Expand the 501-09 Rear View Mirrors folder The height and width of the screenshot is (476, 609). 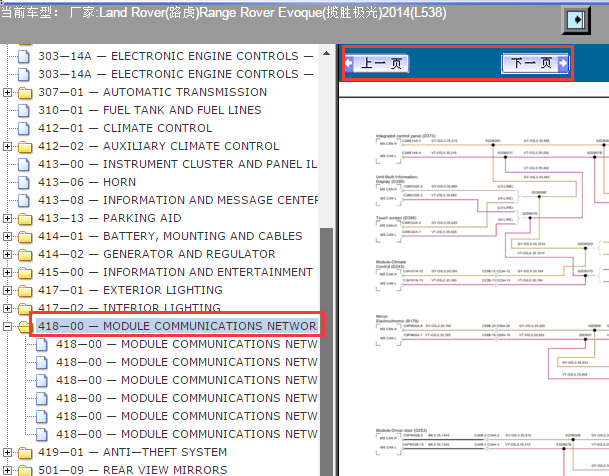7,471
